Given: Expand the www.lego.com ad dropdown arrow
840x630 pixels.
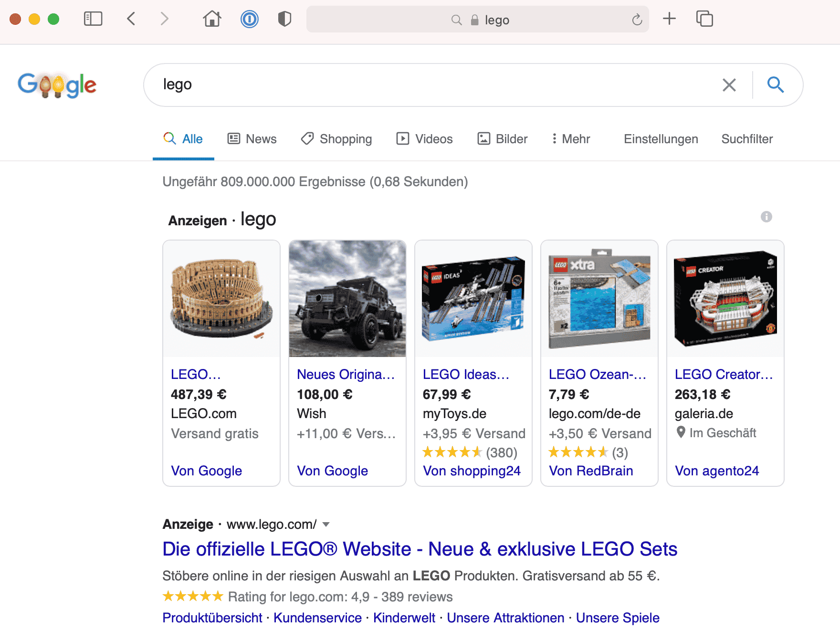Looking at the screenshot, I should [x=326, y=524].
